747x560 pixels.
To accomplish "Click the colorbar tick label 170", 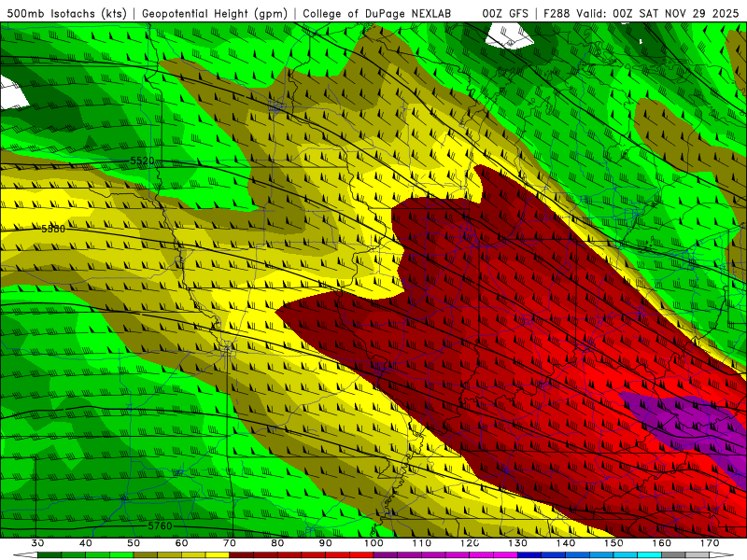I will 710,543.
